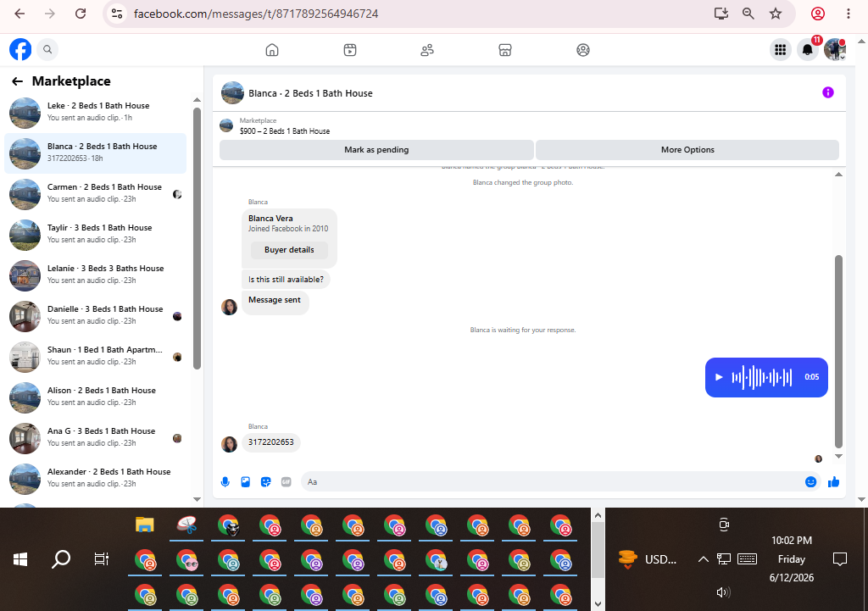
Task: Choose a sticker icon
Action: [265, 482]
